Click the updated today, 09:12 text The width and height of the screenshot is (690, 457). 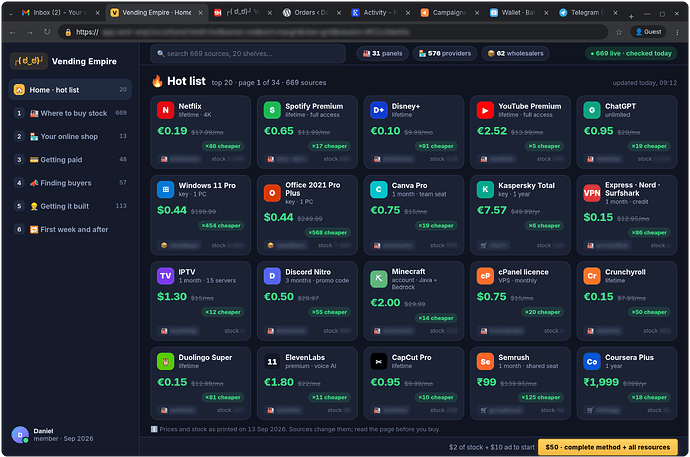645,83
